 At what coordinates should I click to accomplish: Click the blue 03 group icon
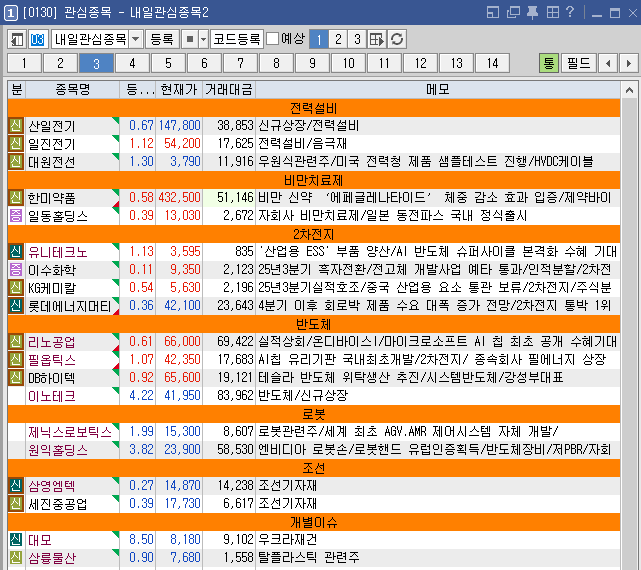pos(38,39)
